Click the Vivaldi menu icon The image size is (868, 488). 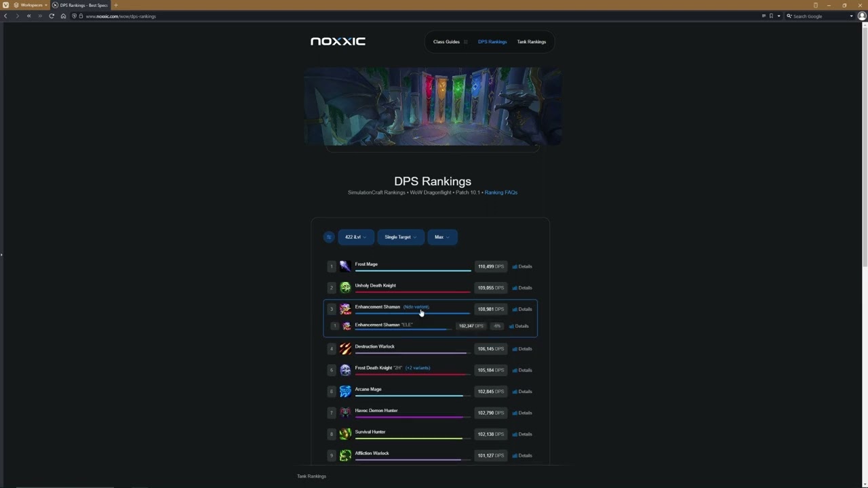tap(5, 5)
